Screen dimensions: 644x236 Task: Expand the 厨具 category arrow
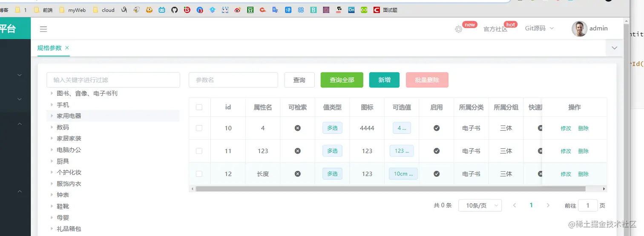click(x=52, y=161)
